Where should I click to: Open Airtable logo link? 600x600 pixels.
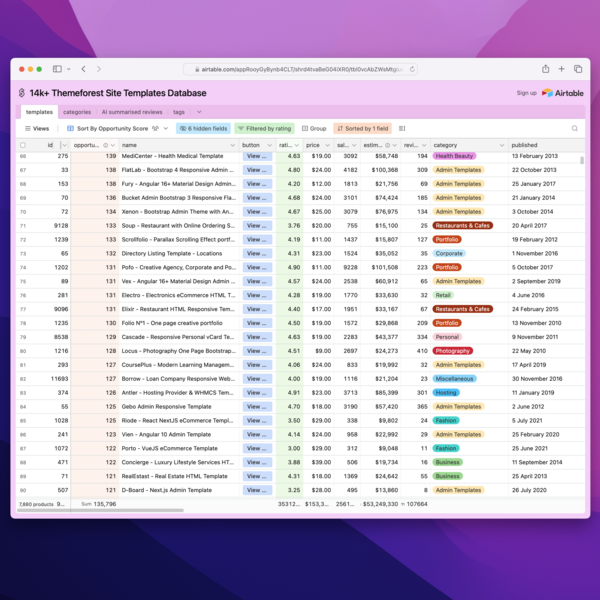click(562, 93)
